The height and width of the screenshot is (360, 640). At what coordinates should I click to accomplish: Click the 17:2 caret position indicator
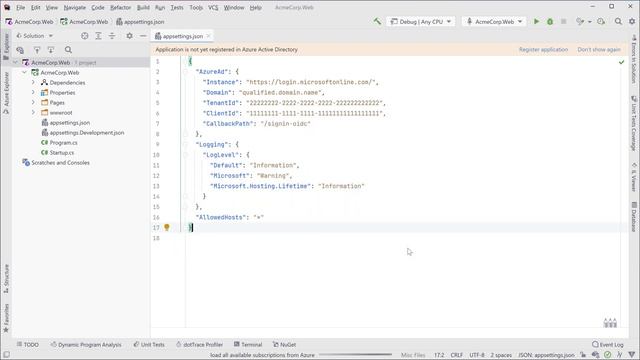(x=439, y=355)
